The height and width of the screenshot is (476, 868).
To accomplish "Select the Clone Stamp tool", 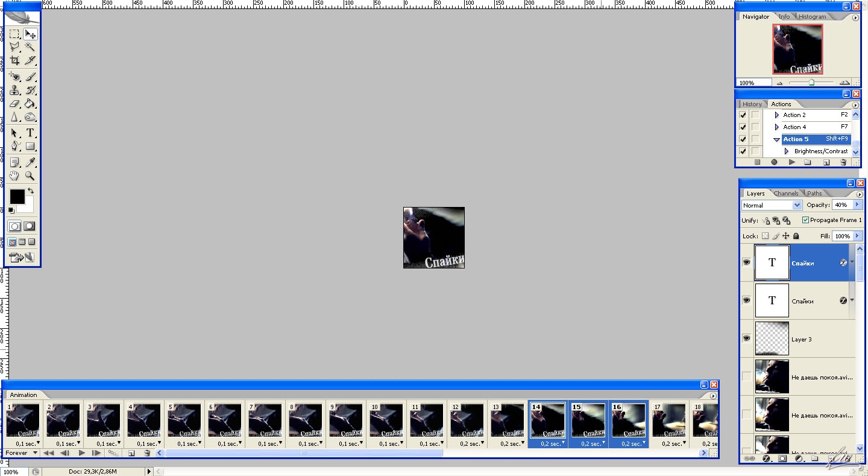I will (x=14, y=90).
